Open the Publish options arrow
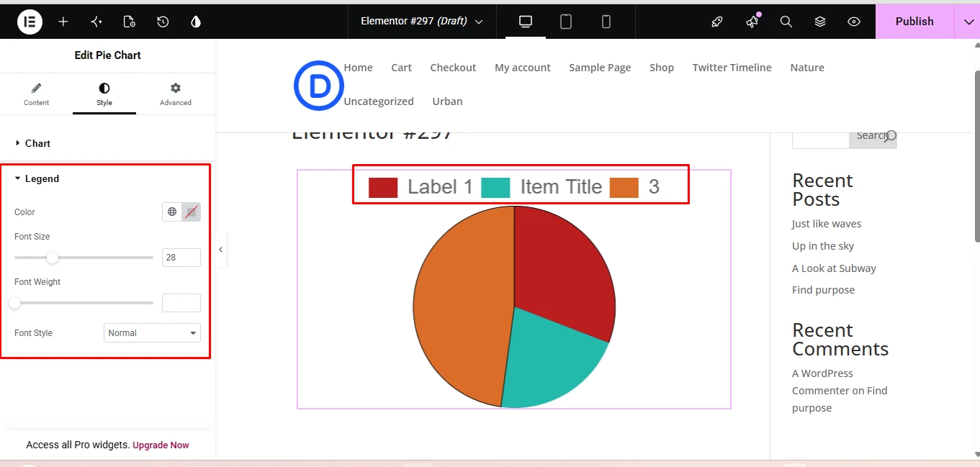 [967, 22]
